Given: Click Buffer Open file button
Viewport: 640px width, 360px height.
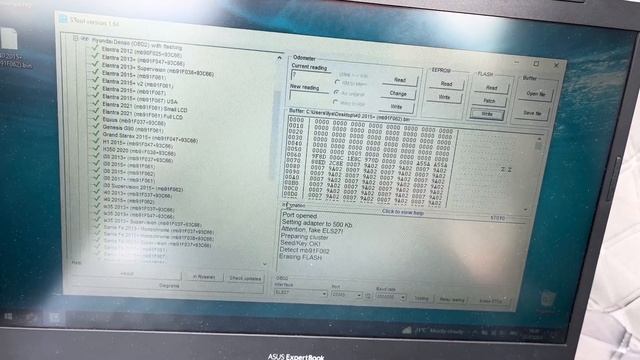Looking at the screenshot, I should pyautogui.click(x=536, y=94).
